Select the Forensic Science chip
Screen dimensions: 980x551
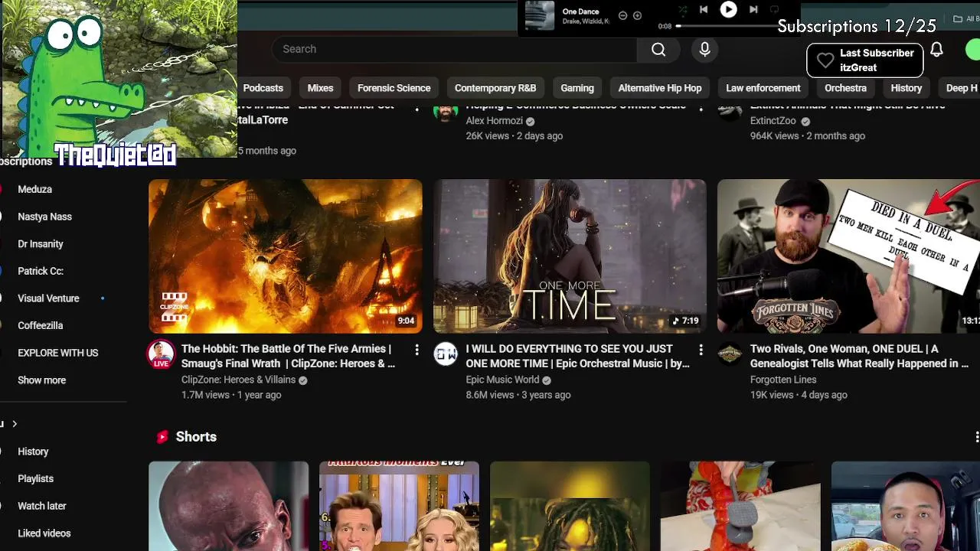tap(394, 88)
